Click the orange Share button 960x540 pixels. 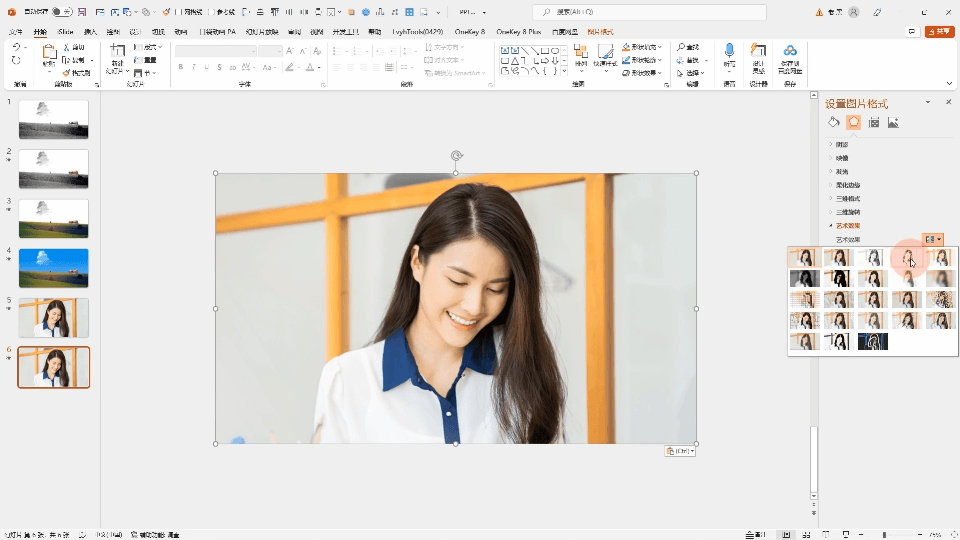pyautogui.click(x=939, y=32)
